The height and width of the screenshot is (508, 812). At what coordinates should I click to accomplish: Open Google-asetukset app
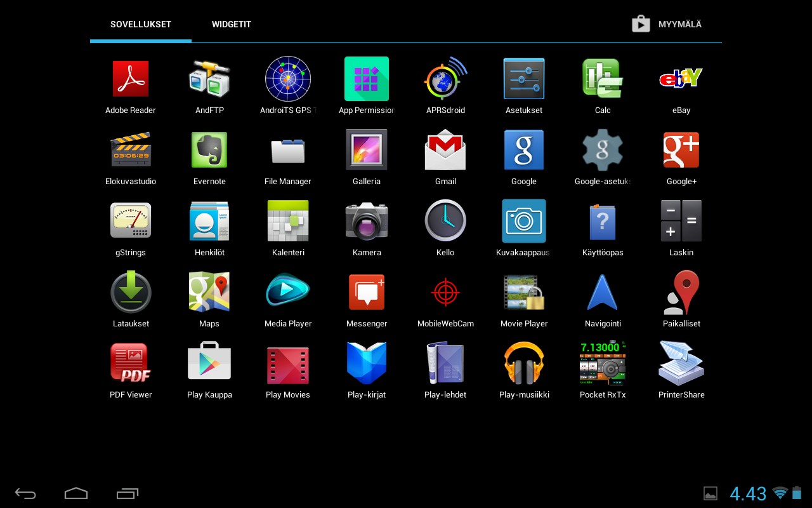click(x=603, y=150)
